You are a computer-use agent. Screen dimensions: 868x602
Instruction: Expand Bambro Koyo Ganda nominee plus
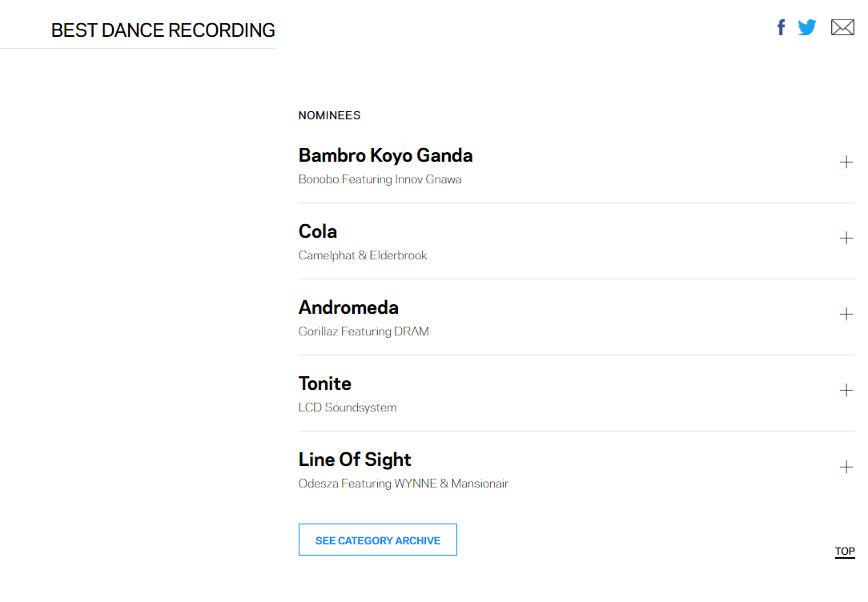[846, 163]
